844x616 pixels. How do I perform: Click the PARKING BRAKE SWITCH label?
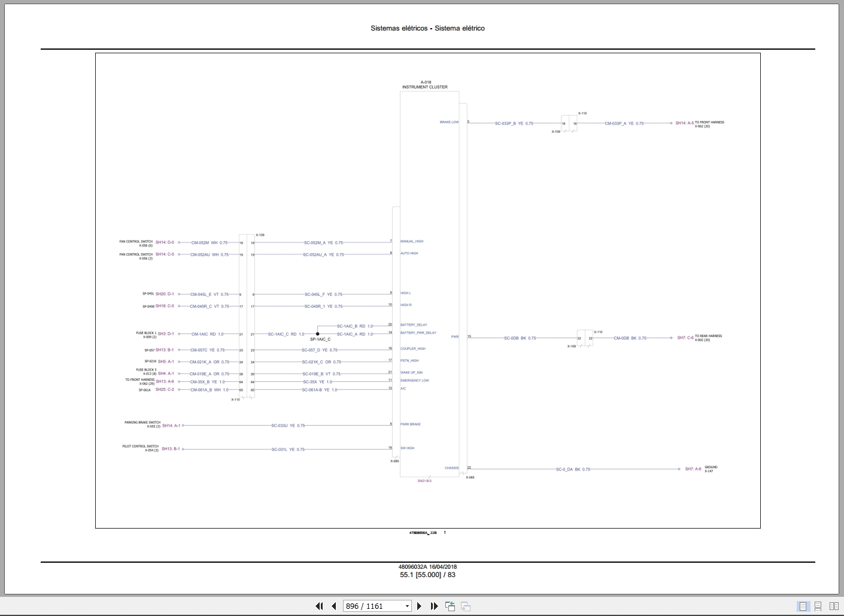[x=142, y=422]
